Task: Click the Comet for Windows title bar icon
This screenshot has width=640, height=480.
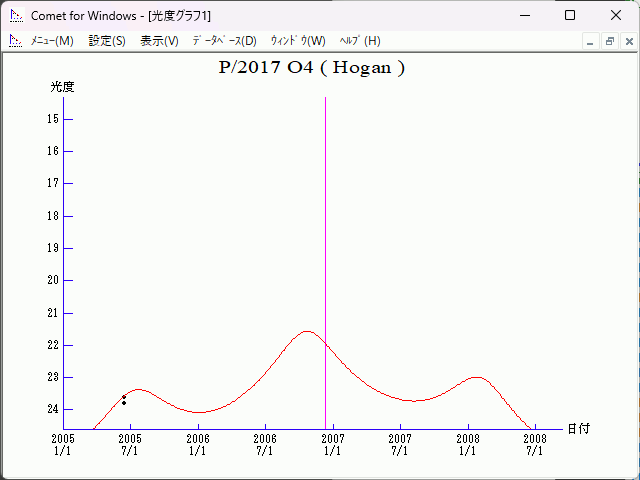Action: click(15, 15)
